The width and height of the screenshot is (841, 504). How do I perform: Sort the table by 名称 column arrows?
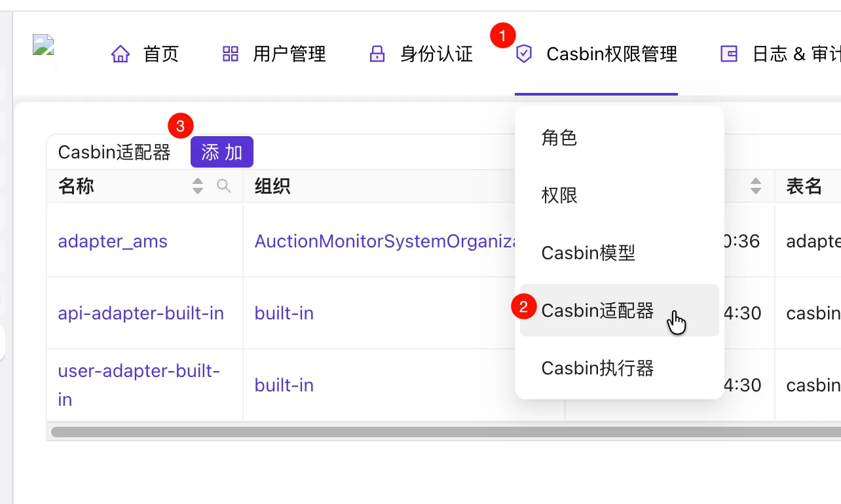(x=198, y=187)
